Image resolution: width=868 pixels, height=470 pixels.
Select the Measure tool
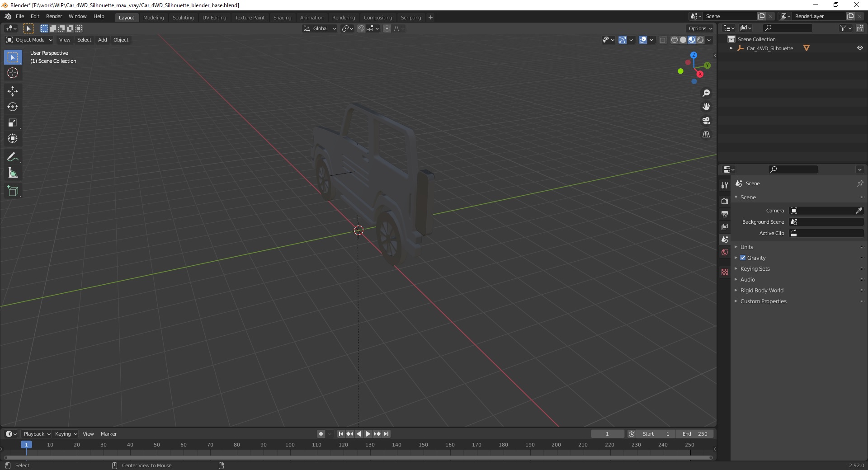click(13, 173)
